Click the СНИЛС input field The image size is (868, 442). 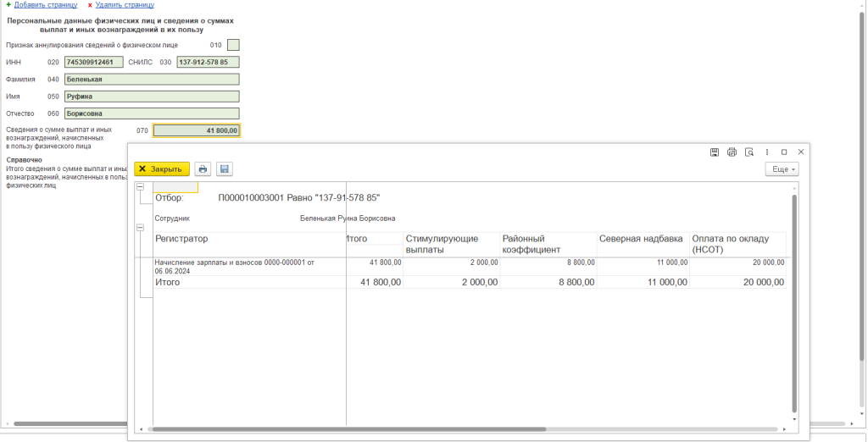pos(208,62)
